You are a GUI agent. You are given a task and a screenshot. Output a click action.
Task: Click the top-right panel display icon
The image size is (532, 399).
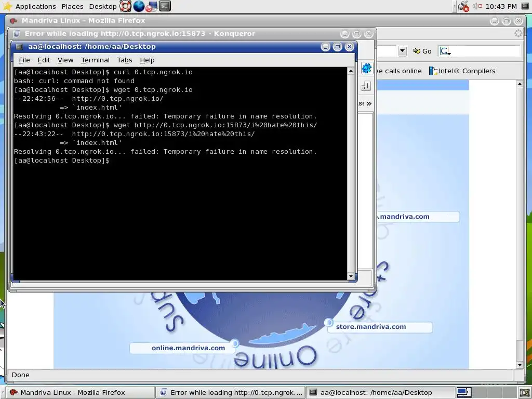[x=525, y=6]
